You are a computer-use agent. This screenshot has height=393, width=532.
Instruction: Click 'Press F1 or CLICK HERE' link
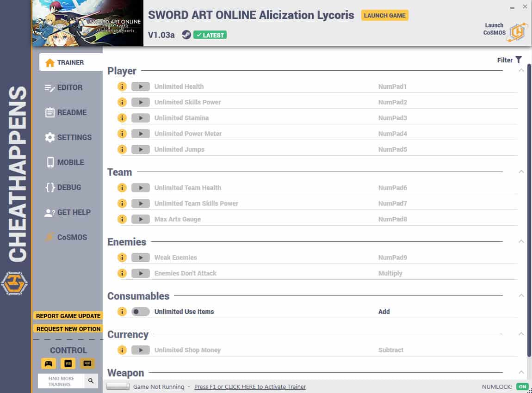click(250, 387)
